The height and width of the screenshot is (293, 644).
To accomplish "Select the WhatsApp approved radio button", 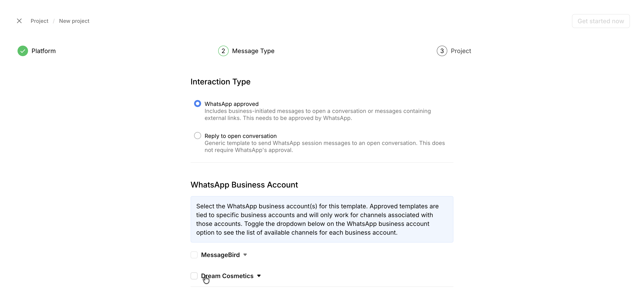I will point(198,104).
